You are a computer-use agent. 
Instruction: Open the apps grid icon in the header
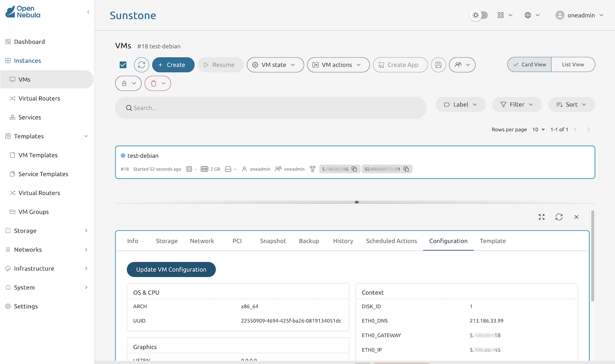501,14
